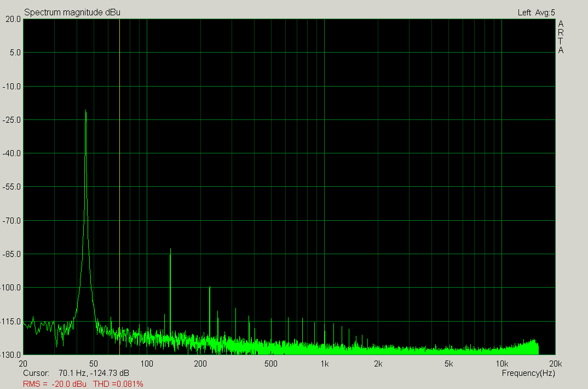The width and height of the screenshot is (588, 389).
Task: Pick the -25.0 magnitude axis label
Action: click(11, 120)
